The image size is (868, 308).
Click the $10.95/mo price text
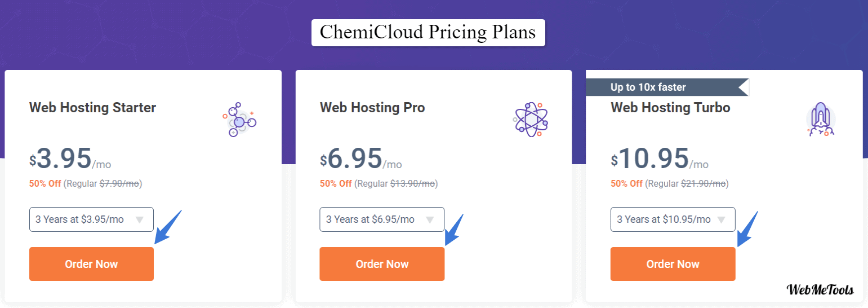[660, 159]
